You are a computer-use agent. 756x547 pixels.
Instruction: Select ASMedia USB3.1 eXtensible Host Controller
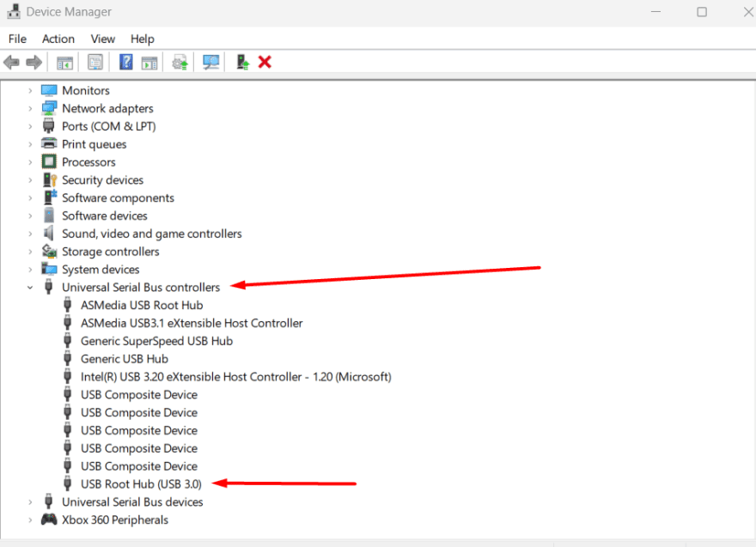click(191, 323)
